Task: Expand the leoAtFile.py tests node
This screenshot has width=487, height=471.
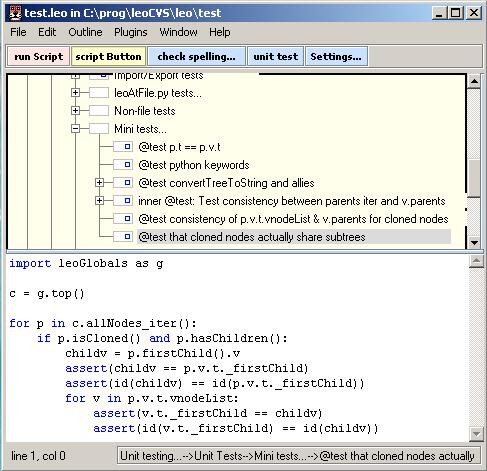Action: (x=76, y=93)
